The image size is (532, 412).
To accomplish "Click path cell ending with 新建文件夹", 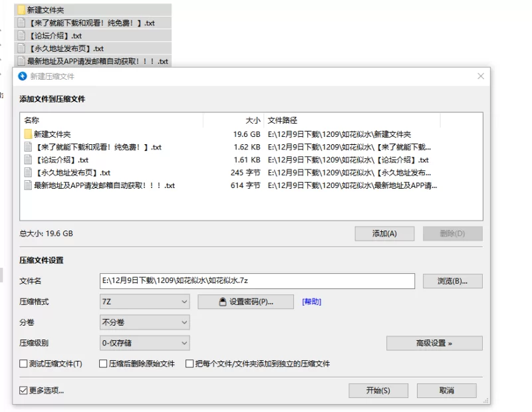I will [339, 134].
